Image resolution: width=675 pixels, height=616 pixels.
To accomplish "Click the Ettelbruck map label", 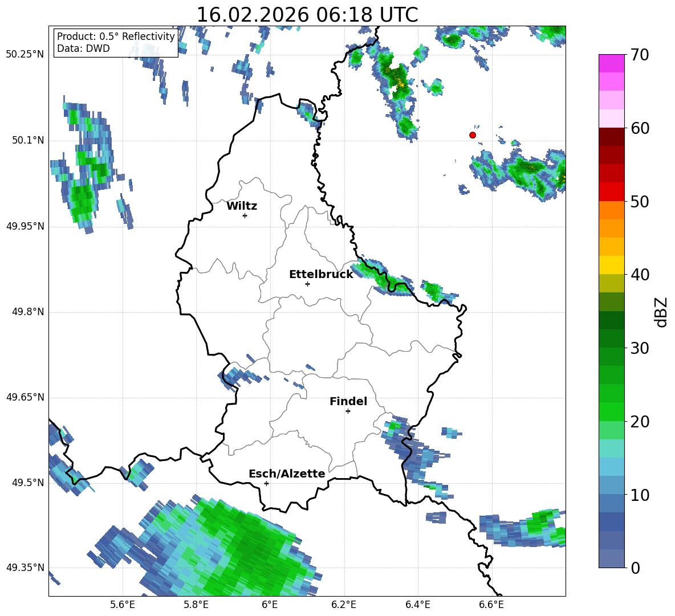I will pos(321,275).
